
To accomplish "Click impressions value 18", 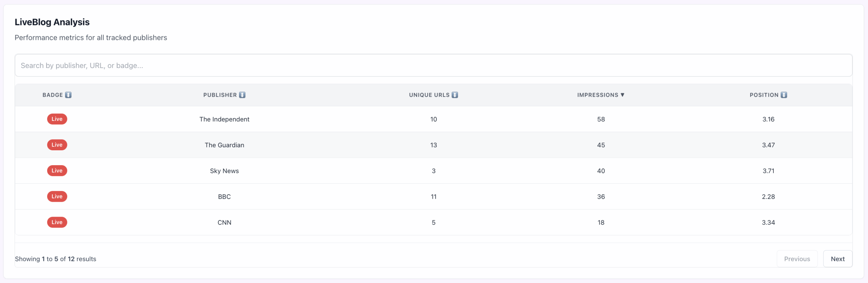I will click(x=601, y=222).
